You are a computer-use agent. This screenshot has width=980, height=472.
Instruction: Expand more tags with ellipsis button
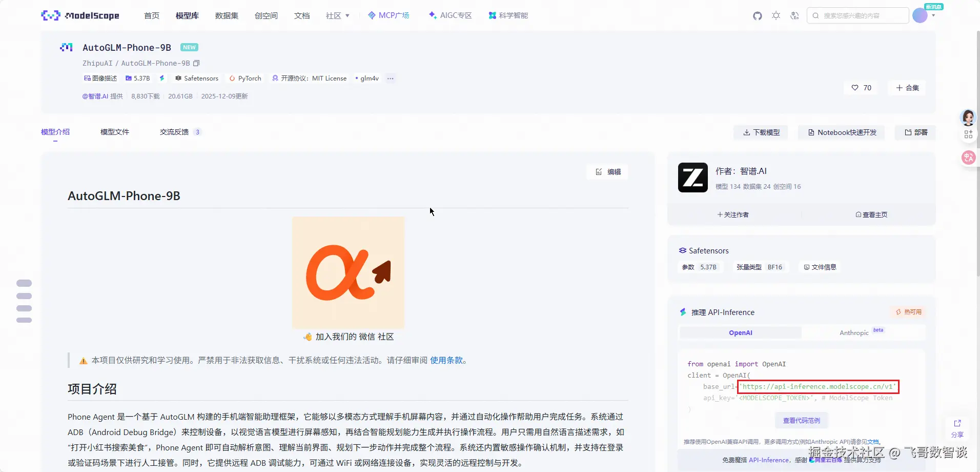tap(391, 78)
